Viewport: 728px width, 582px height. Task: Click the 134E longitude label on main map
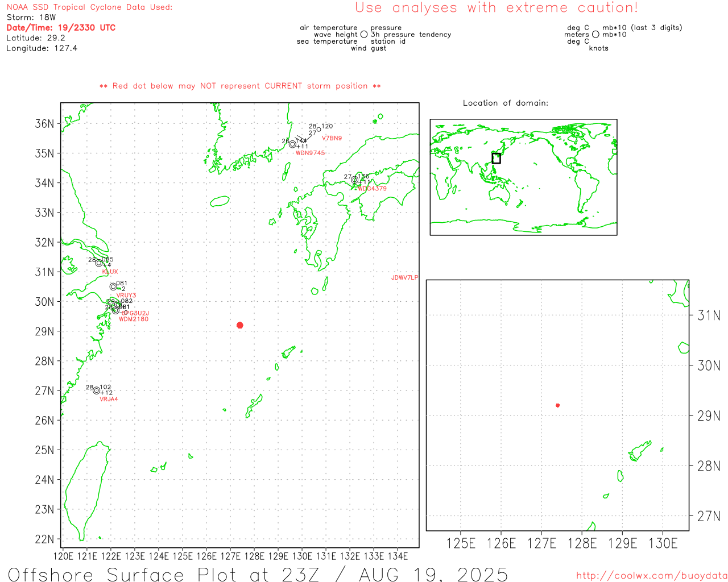398,556
